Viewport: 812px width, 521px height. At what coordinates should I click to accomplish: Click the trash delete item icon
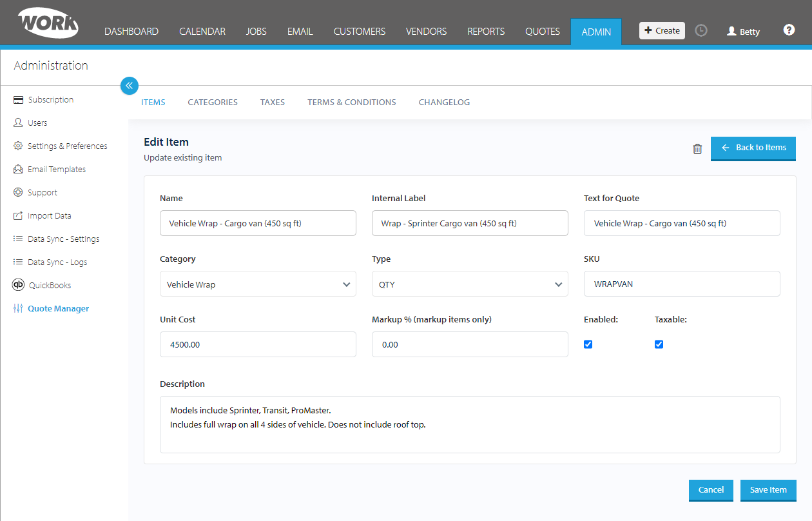[x=697, y=149]
